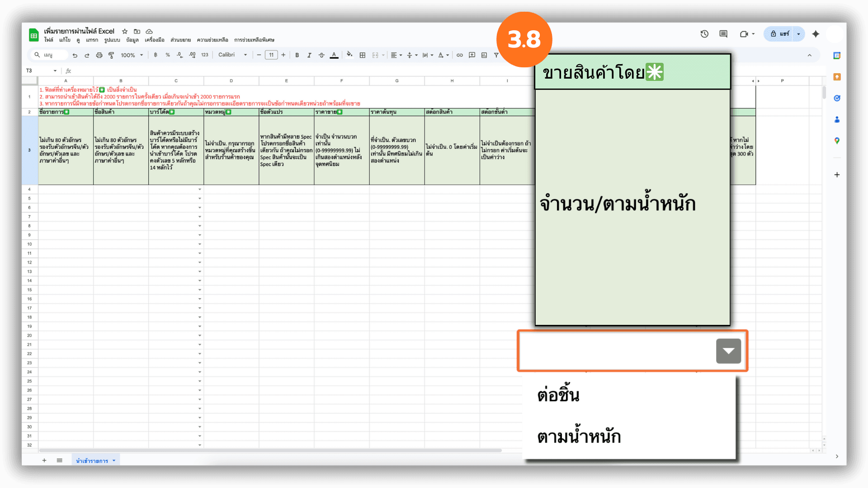Open the comments history icon

point(723,34)
